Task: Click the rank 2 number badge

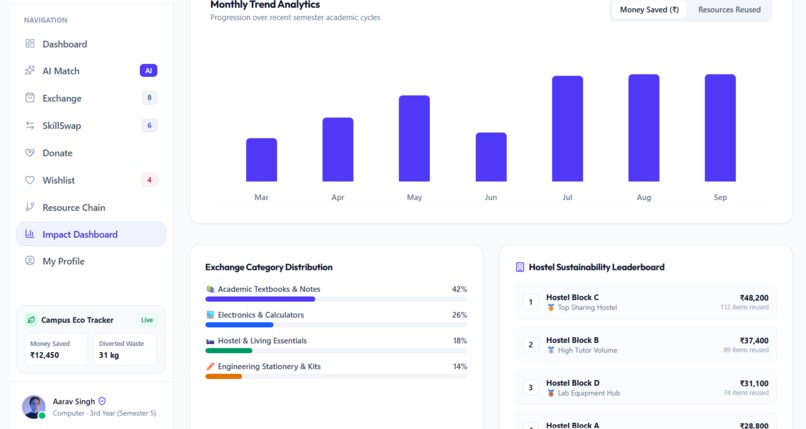Action: [x=530, y=345]
